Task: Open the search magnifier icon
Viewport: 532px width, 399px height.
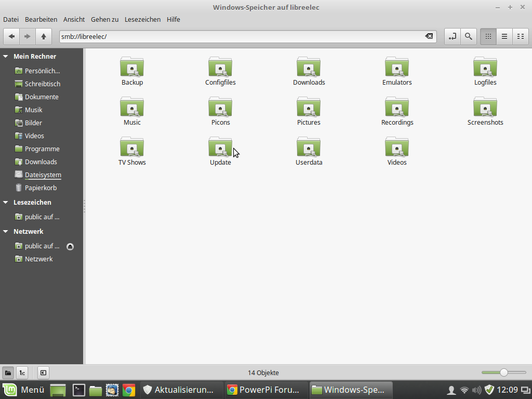Action: click(469, 36)
